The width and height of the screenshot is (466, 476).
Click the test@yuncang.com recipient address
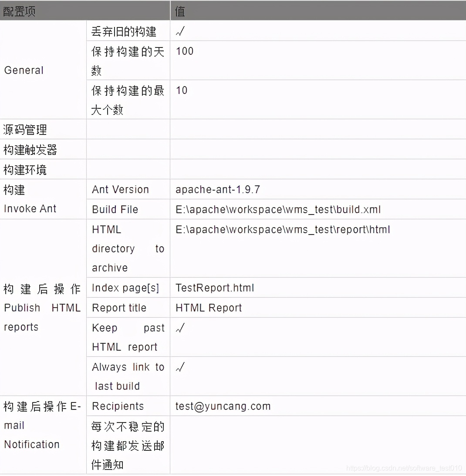pos(223,406)
